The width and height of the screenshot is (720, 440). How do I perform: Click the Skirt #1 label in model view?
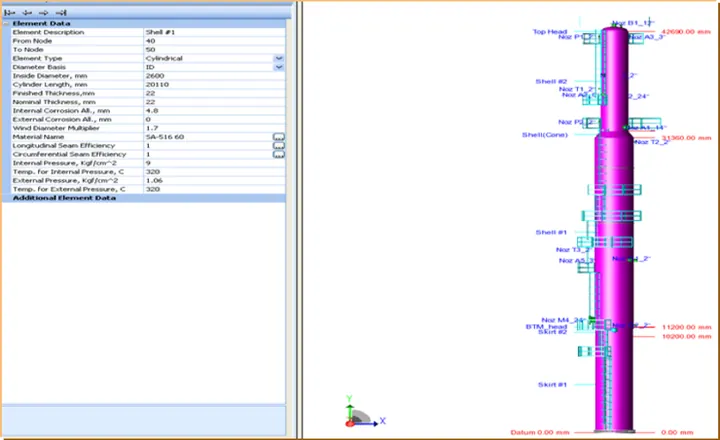click(552, 384)
